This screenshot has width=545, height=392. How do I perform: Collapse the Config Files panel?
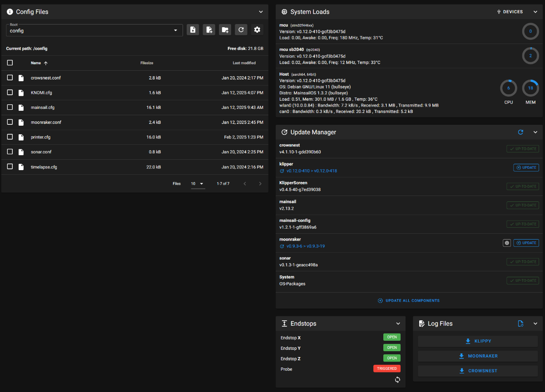click(261, 12)
